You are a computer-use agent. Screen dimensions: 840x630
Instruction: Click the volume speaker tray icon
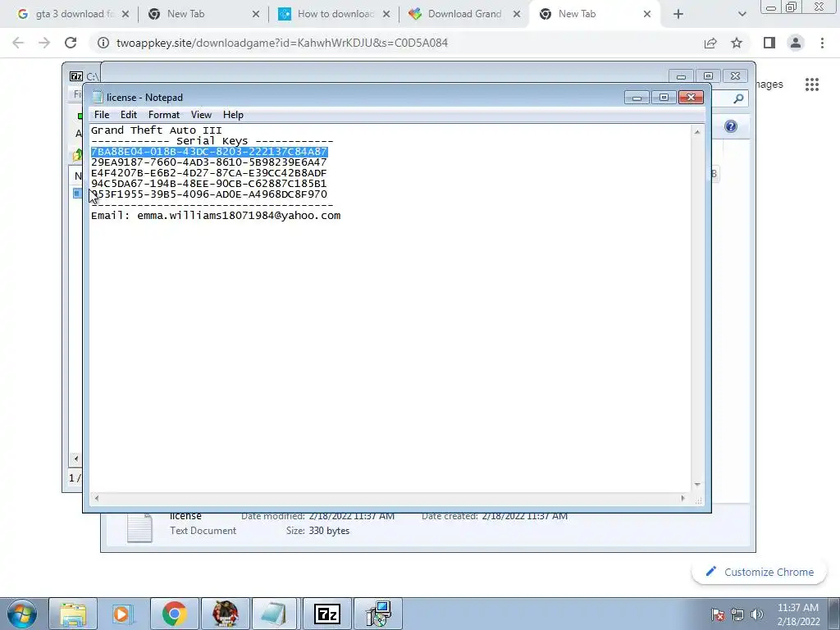757,614
